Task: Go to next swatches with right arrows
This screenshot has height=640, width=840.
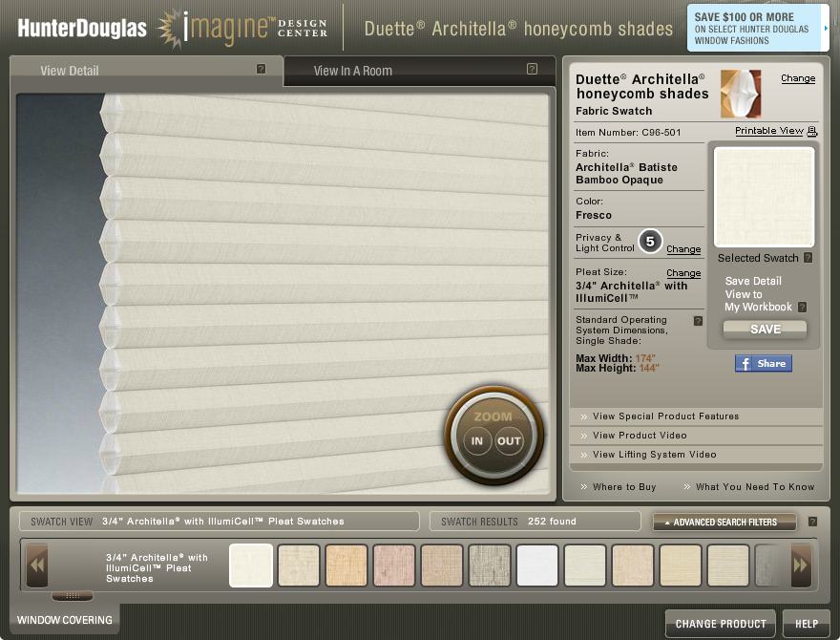Action: click(x=802, y=565)
